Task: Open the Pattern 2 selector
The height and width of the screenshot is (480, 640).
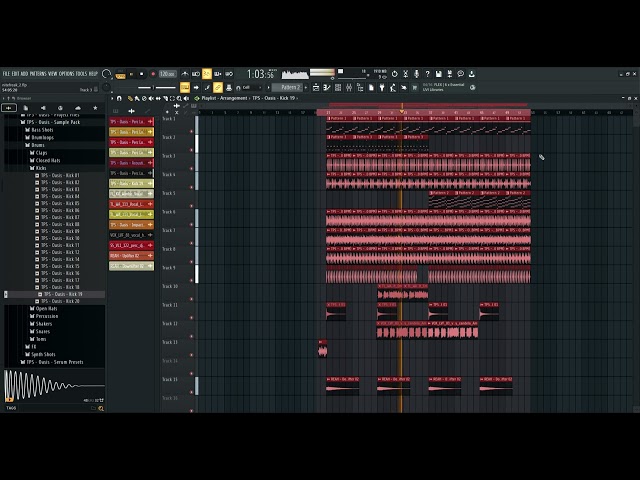Action: point(288,87)
